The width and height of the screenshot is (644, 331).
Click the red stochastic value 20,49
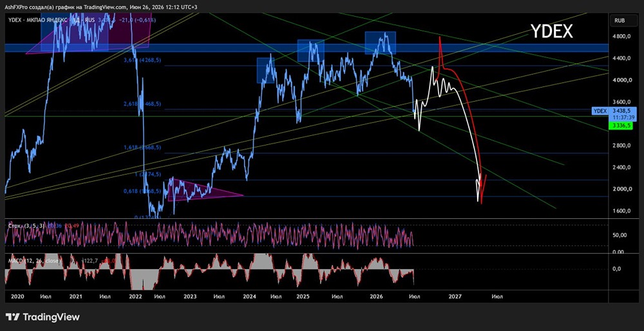tap(71, 225)
